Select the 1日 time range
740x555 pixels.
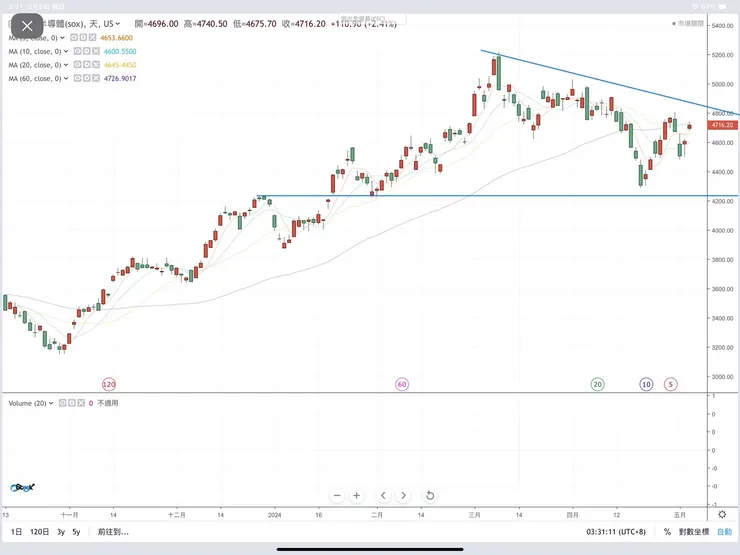click(17, 532)
